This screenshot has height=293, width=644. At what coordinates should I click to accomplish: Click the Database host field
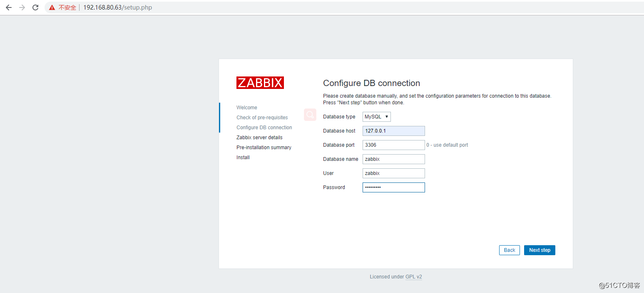[x=394, y=131]
